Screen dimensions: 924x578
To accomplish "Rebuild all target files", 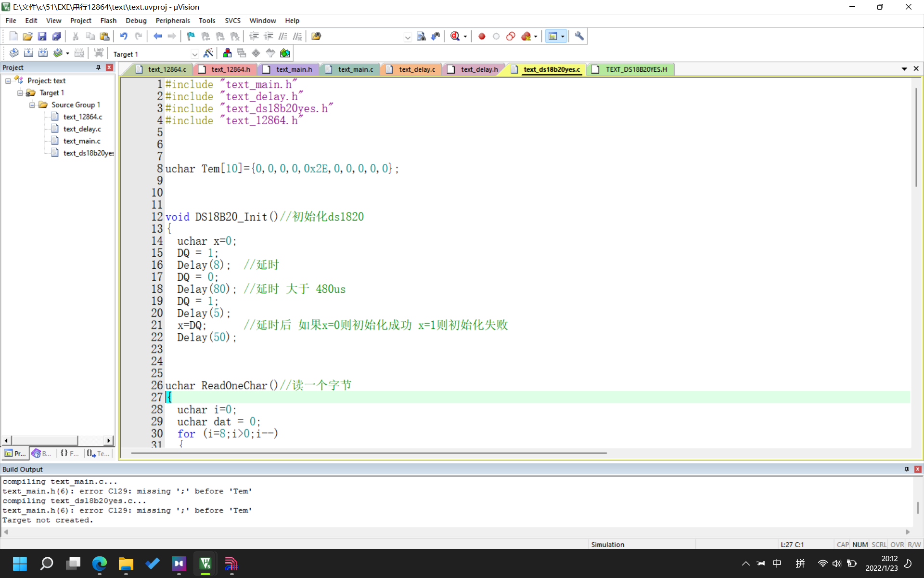I will pos(43,53).
